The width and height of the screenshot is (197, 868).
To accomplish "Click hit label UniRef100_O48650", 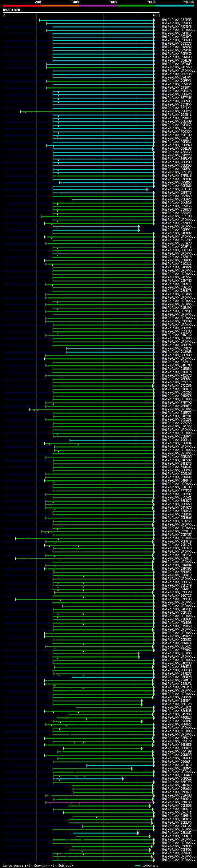I will pos(177,47).
